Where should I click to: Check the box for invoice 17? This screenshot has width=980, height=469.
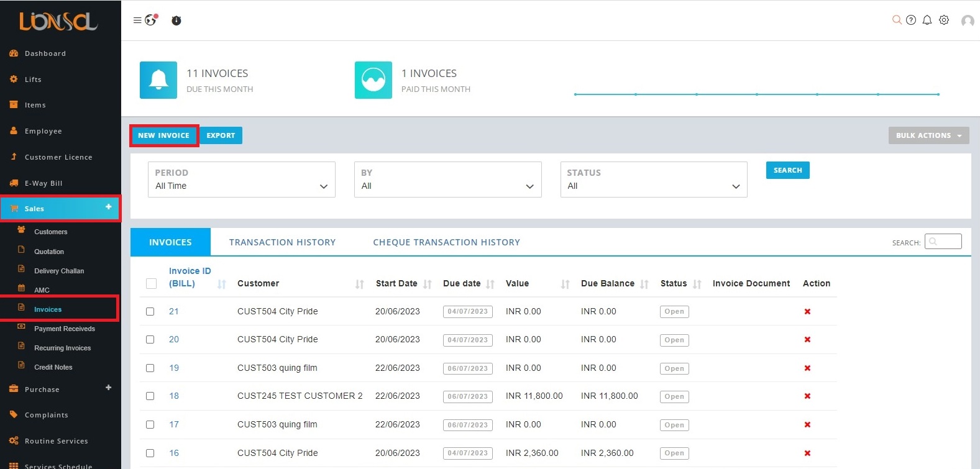(150, 424)
